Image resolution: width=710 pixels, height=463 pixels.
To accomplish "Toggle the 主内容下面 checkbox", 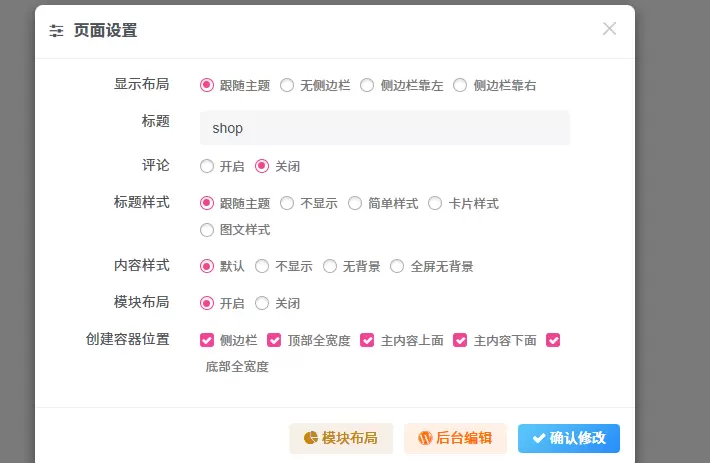I will click(x=460, y=340).
